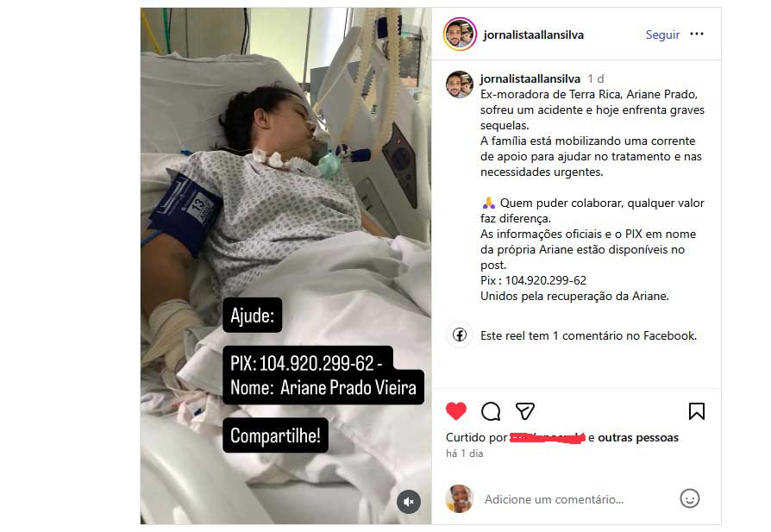Click the 'há 1 dia' timestamp
The height and width of the screenshot is (532, 771).
[x=464, y=454]
